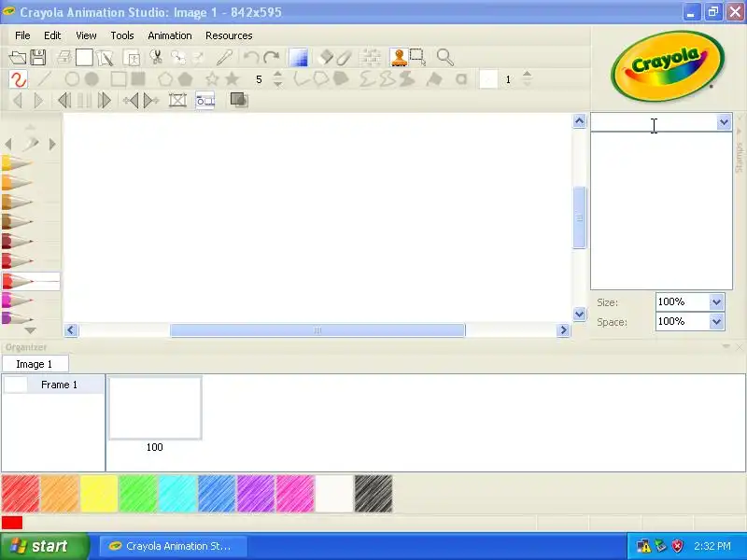Click the Save floppy disk icon
The image size is (747, 560).
[x=38, y=58]
